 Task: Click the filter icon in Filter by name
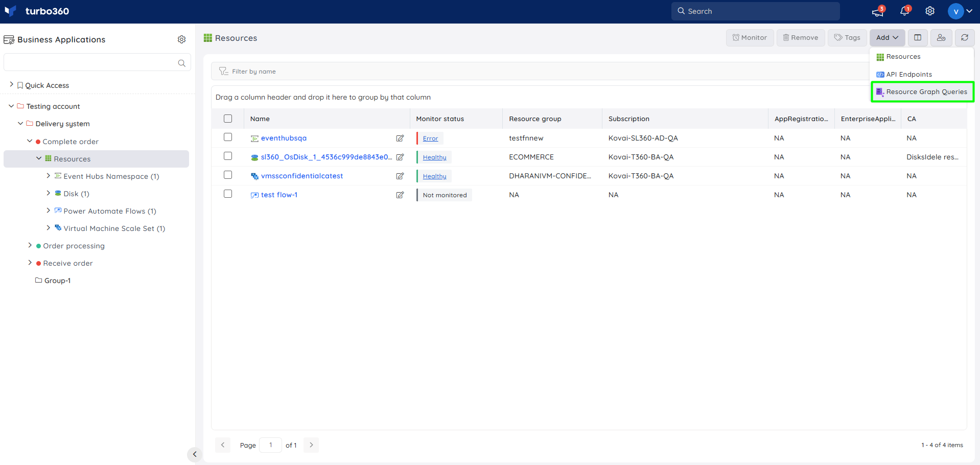point(223,71)
